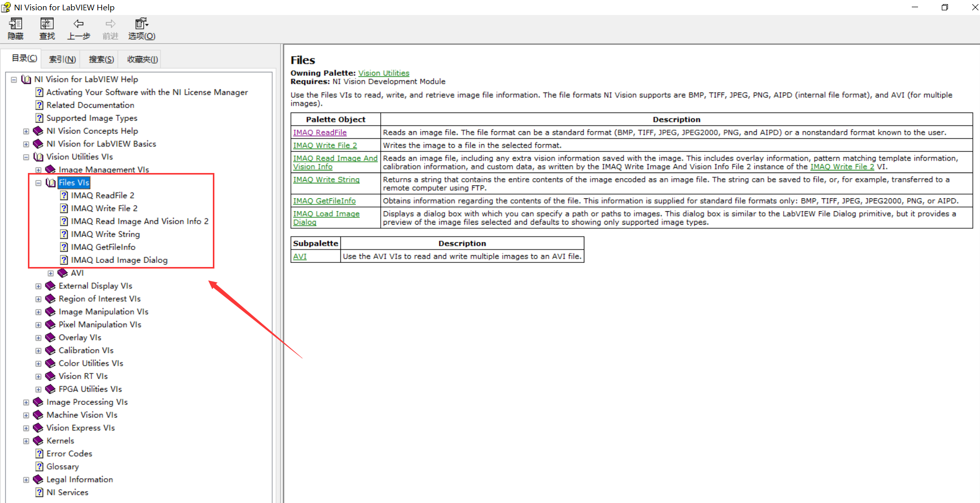The width and height of the screenshot is (980, 503).
Task: Click the book icon beside Region of Interest VIs
Action: 51,299
